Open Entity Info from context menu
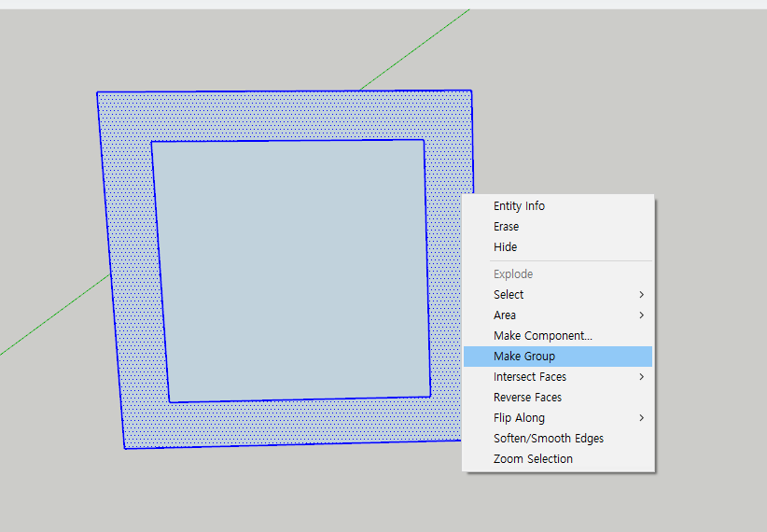This screenshot has height=532, width=767. click(558, 206)
